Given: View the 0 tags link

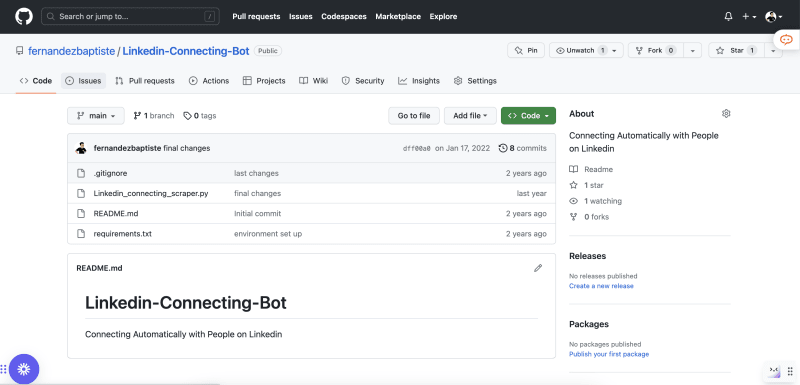Looking at the screenshot, I should (x=200, y=116).
